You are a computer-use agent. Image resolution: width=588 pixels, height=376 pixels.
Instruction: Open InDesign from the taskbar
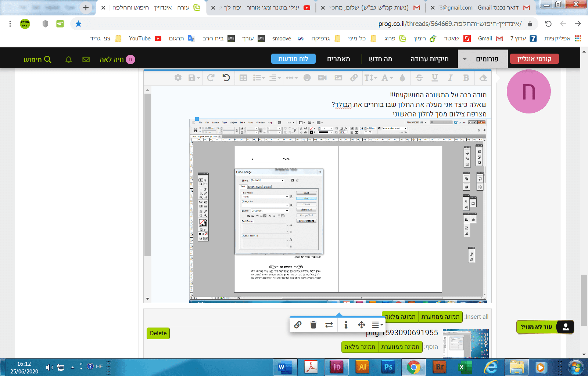point(337,367)
